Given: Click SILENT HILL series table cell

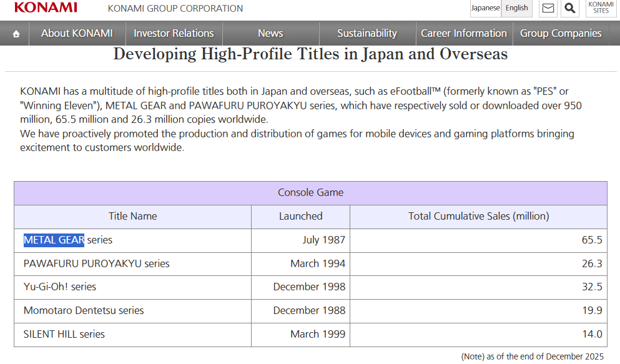Looking at the screenshot, I should click(x=64, y=334).
